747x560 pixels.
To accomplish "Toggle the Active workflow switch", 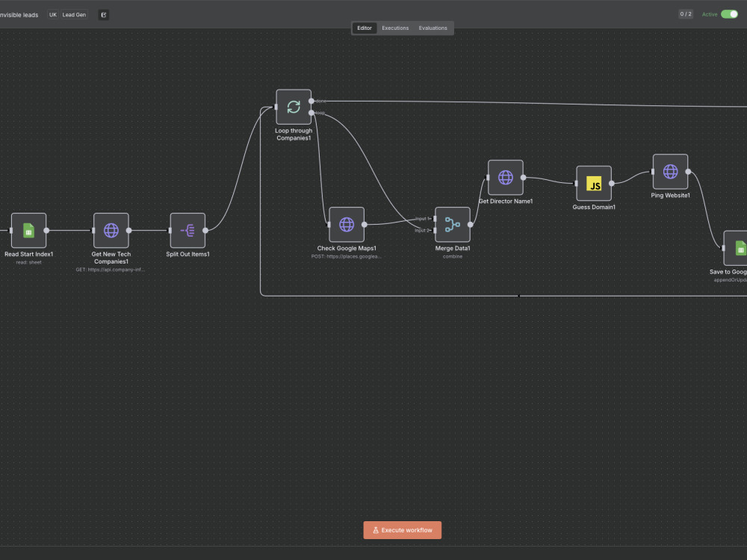I will click(729, 14).
